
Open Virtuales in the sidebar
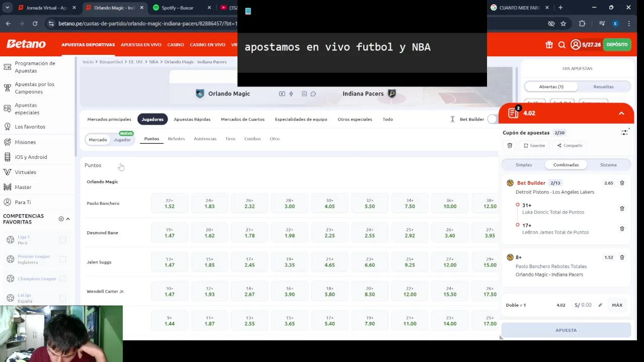coord(25,172)
